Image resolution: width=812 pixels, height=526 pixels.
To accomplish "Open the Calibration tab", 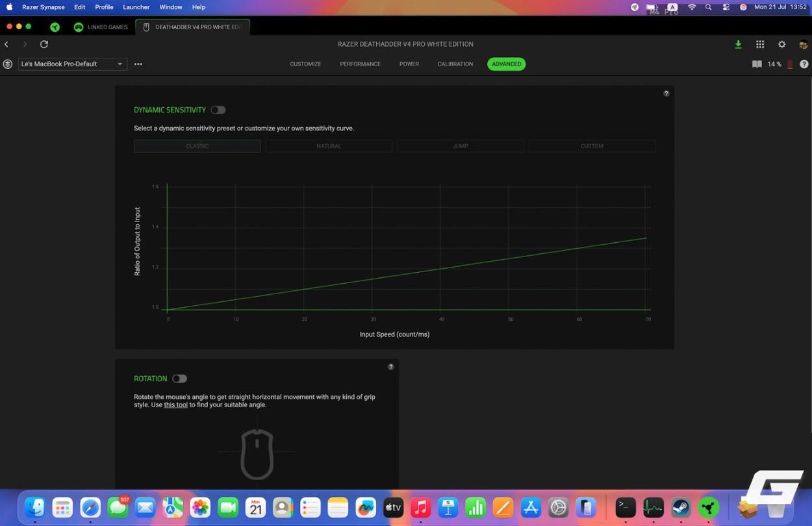I will point(455,64).
